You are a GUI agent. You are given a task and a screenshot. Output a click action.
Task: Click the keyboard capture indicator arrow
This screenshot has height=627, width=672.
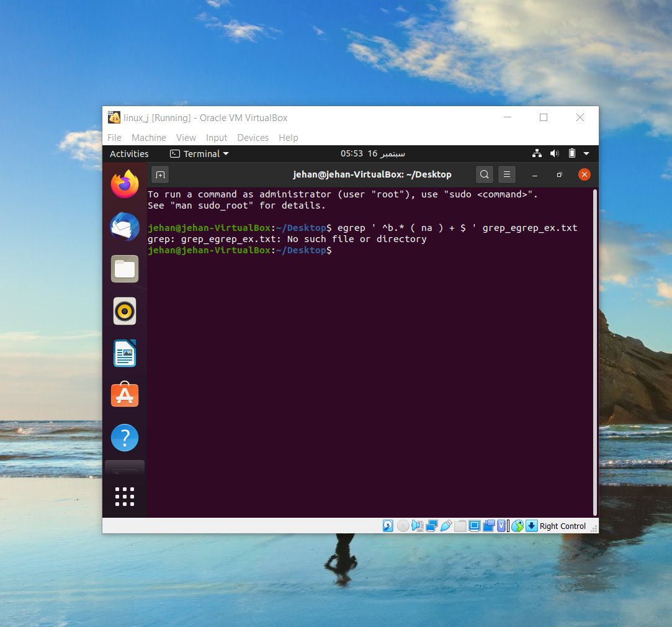coord(532,526)
